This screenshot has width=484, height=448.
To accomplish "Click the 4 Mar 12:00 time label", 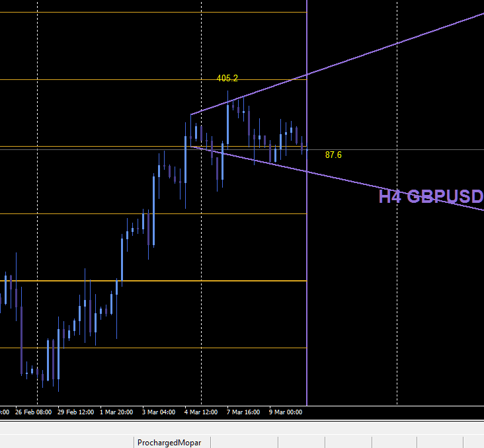I will 201,412.
